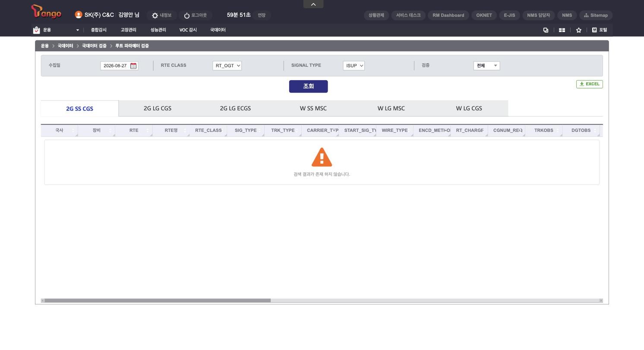Screen dimensions: 644x350
Task: Open E-JIS link
Action: click(x=509, y=15)
